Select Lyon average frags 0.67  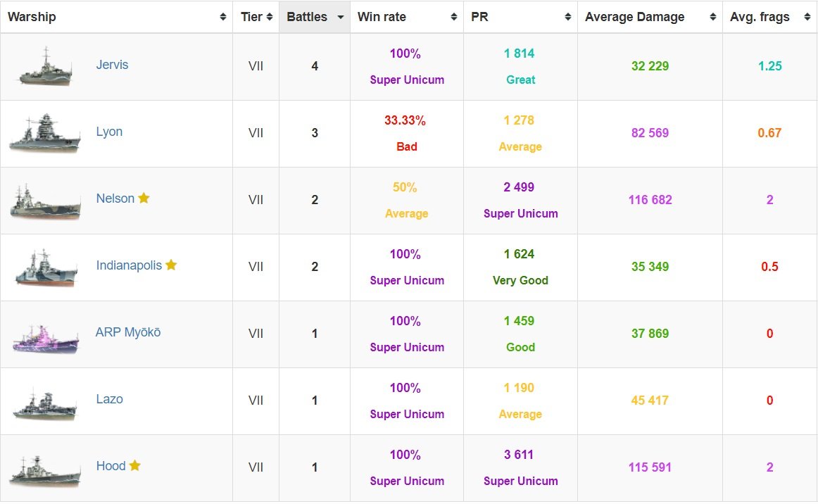[x=770, y=132]
